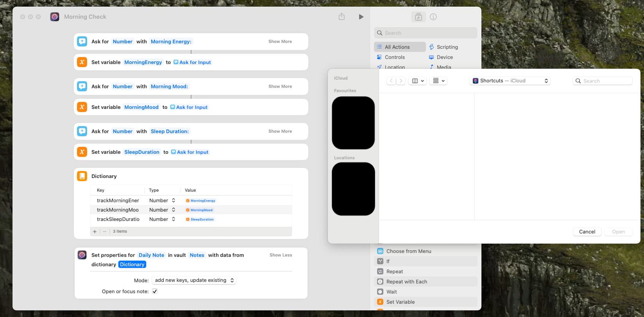Toggle the Open or focus note checkbox
Screen dimensions: 644x317
tap(155, 291)
